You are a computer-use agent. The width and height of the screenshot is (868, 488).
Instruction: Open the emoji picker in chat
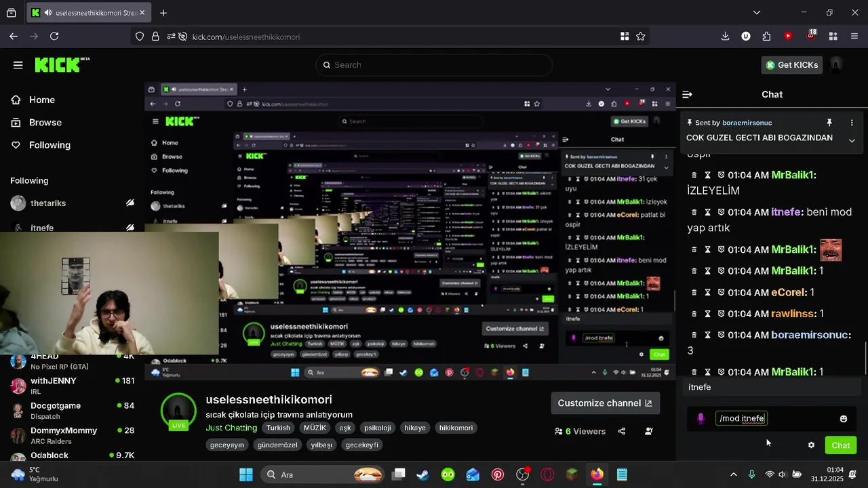pos(844,419)
